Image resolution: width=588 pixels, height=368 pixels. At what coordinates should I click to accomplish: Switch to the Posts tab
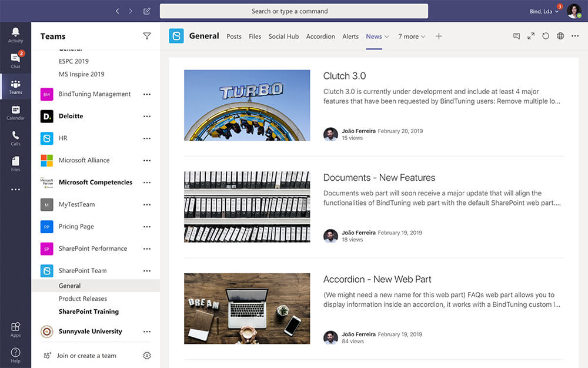[x=234, y=37]
